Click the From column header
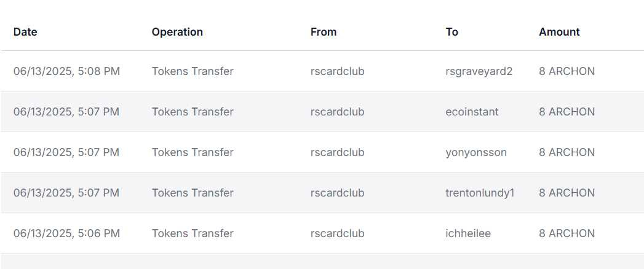This screenshot has height=269, width=644. (324, 32)
